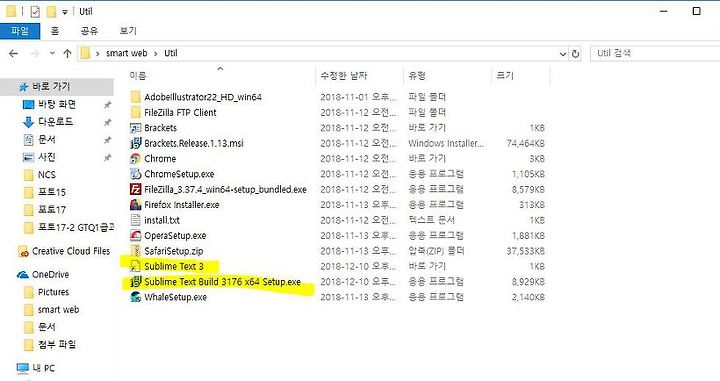Viewport: 720px width, 381px height.
Task: Open the 파일 ribbon tab
Action: [x=20, y=31]
